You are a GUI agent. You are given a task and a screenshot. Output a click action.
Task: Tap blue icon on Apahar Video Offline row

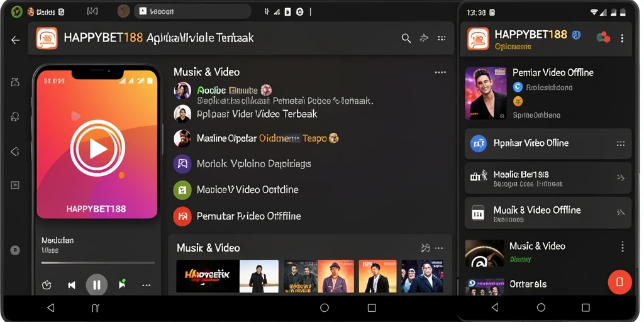478,143
